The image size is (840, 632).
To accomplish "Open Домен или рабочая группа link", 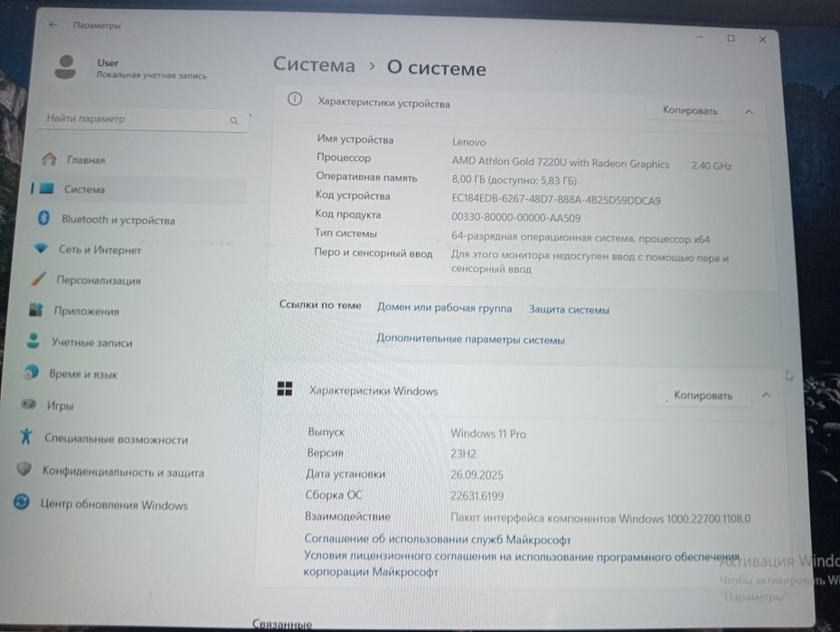I will pos(444,308).
